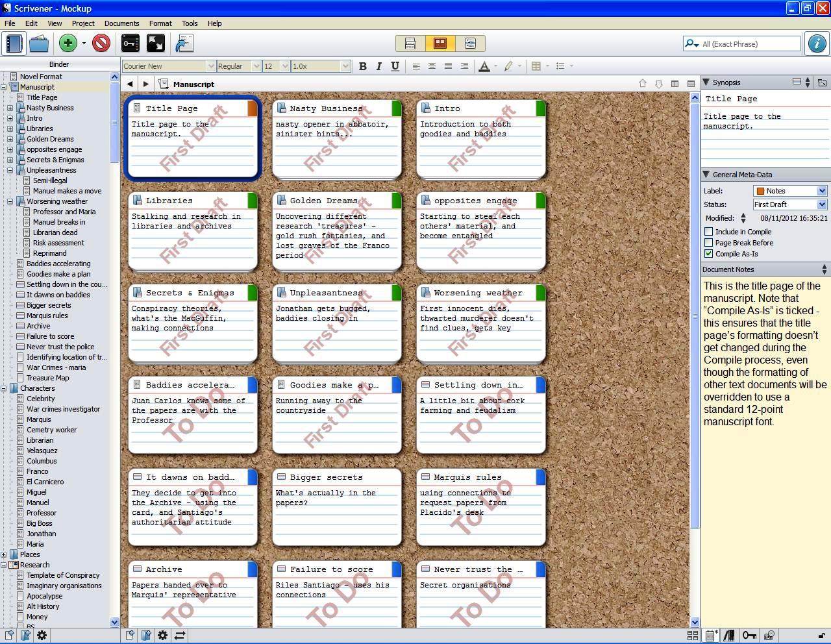Image resolution: width=831 pixels, height=644 pixels.
Task: Enable Page Break Before checkbox
Action: [708, 243]
